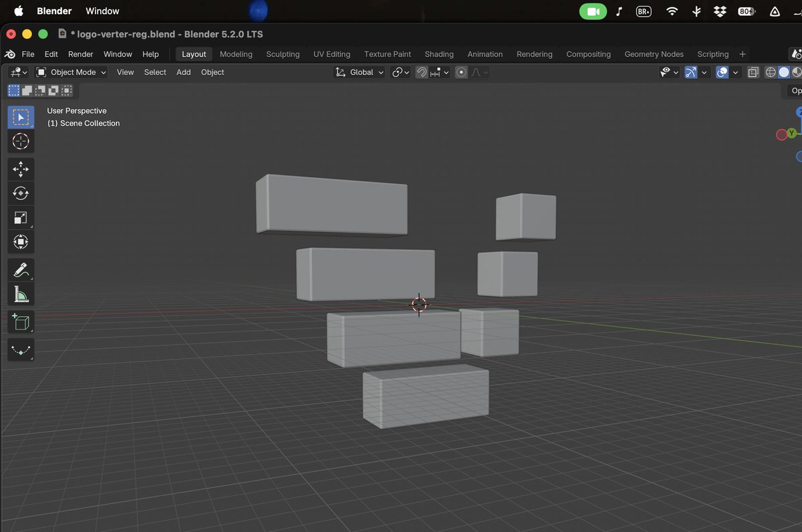The height and width of the screenshot is (532, 802).
Task: Open the Object Mode dropdown
Action: (71, 72)
